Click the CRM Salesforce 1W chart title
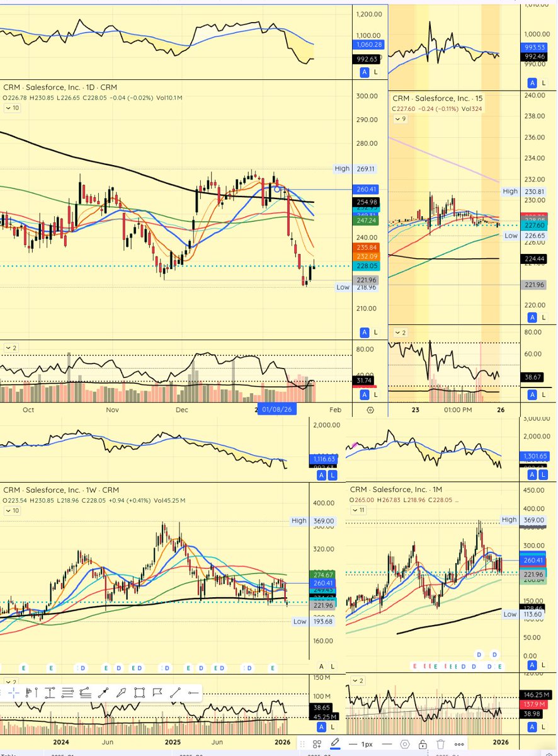558x756 pixels. [x=61, y=490]
